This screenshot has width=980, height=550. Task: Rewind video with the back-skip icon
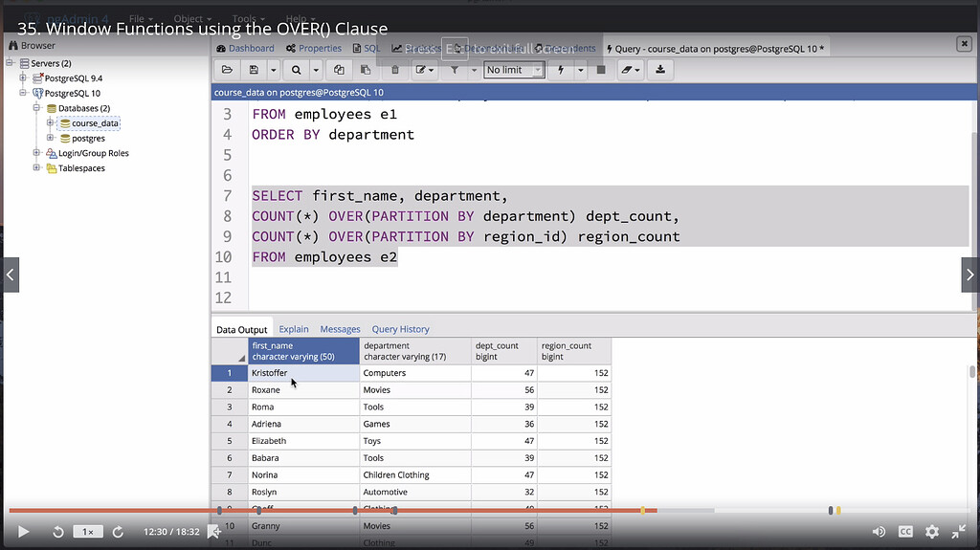click(x=57, y=532)
